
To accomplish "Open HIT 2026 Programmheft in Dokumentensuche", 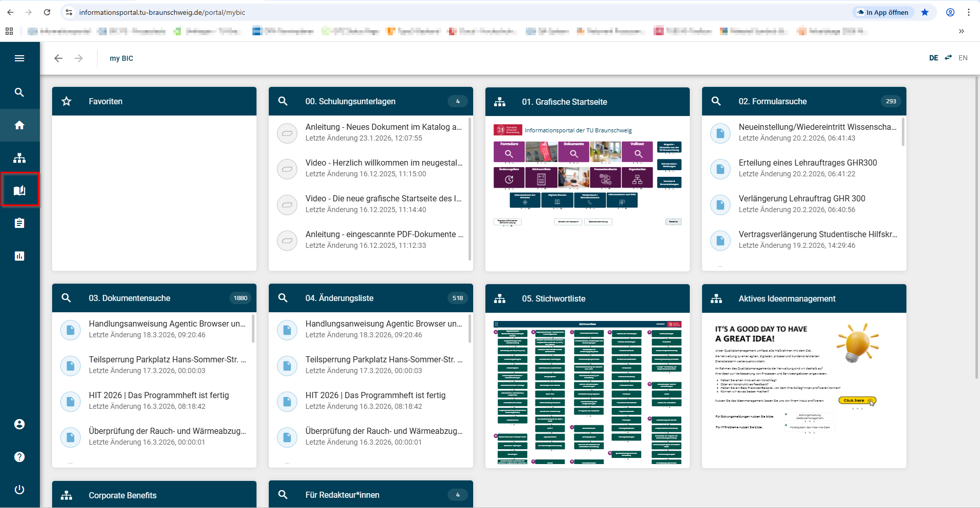I will (x=158, y=396).
